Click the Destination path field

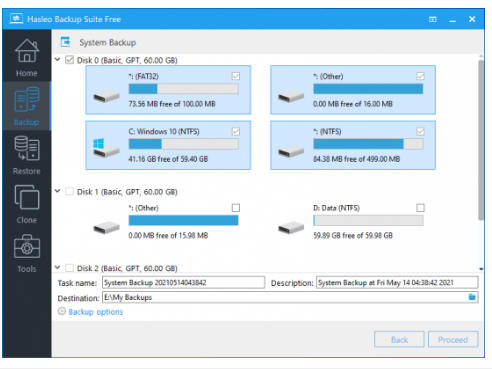click(x=290, y=297)
